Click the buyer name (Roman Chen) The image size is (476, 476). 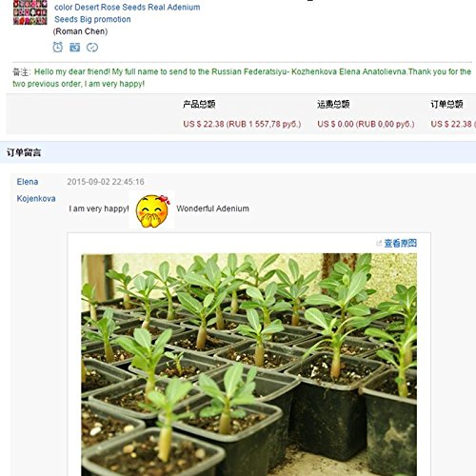tap(80, 31)
